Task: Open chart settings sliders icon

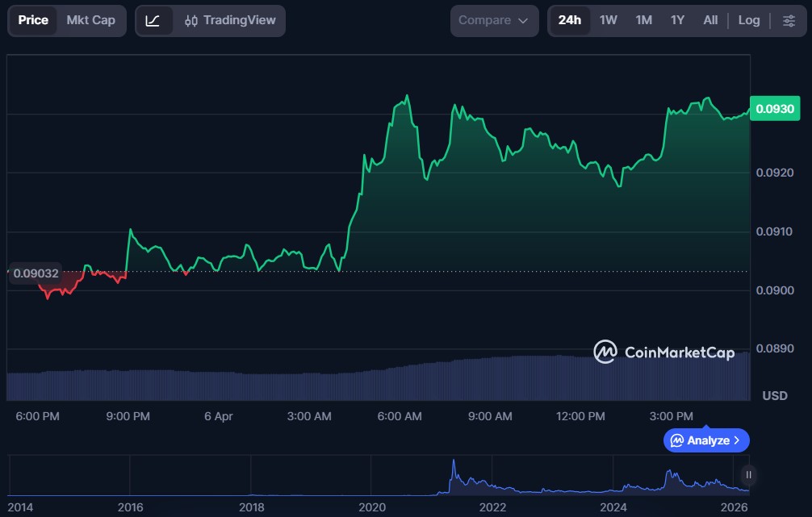Action: 789,20
